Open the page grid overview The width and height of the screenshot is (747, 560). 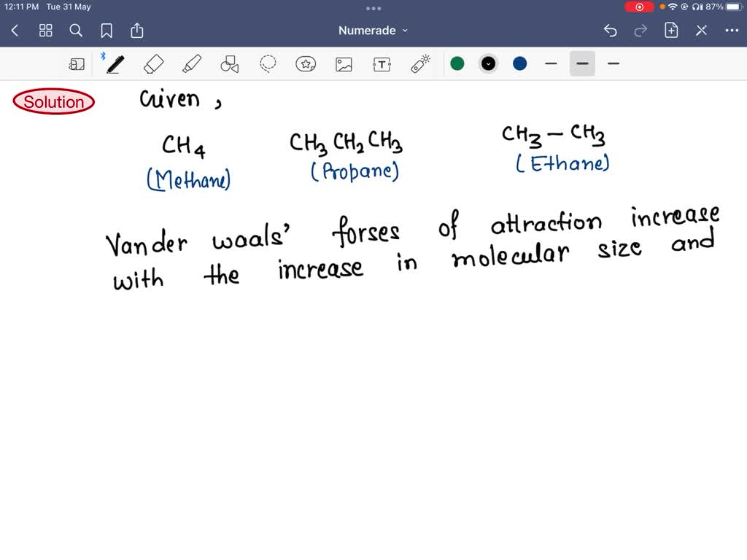[45, 30]
